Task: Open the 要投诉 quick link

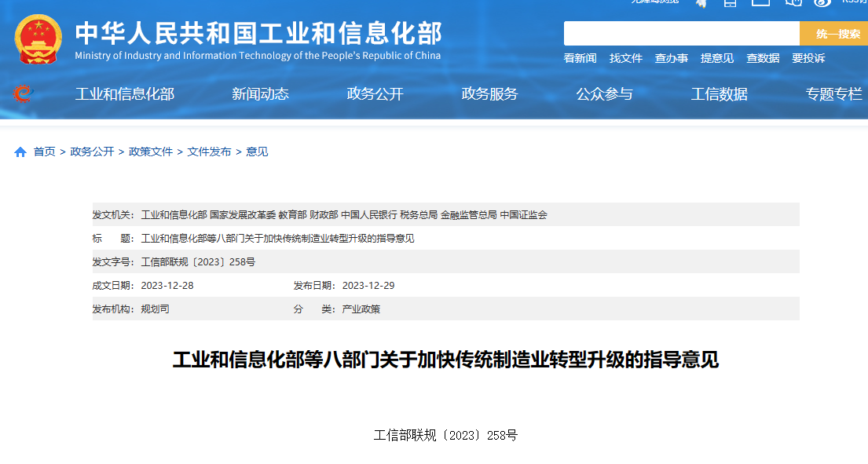Action: point(808,58)
